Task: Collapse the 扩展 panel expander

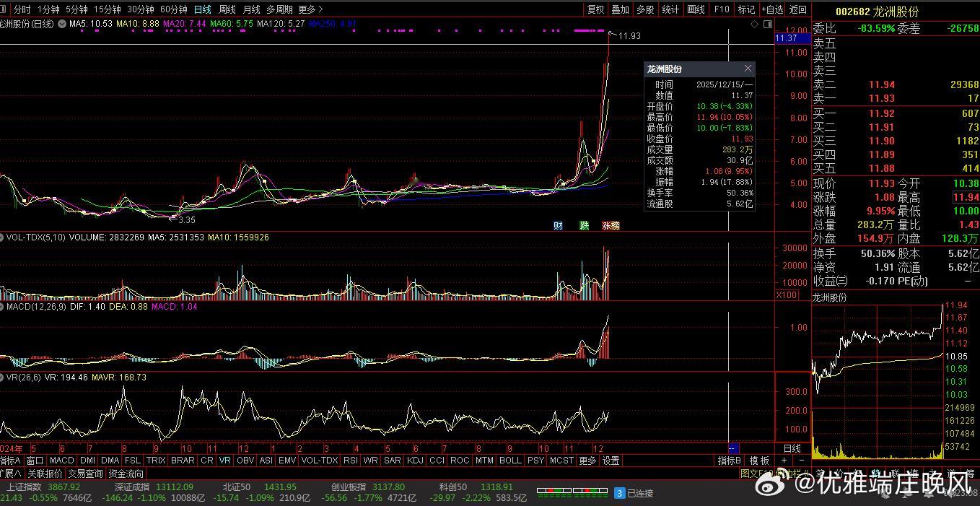Action: (x=11, y=474)
